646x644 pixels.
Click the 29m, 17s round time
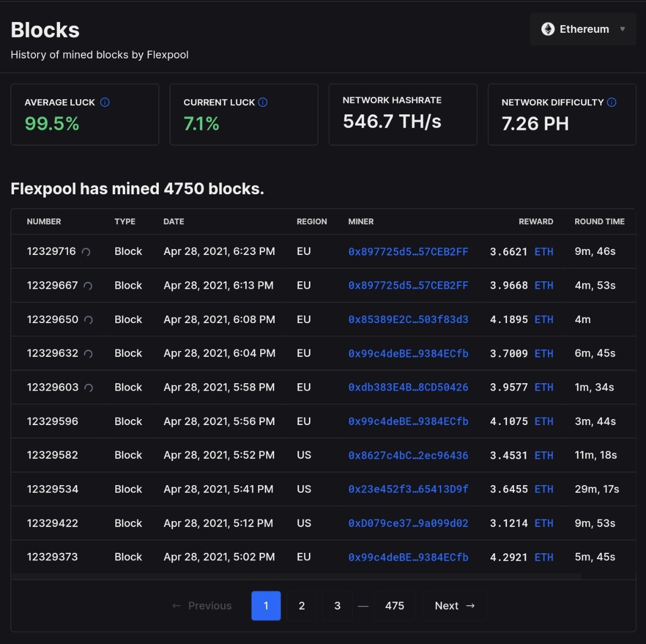tap(597, 489)
